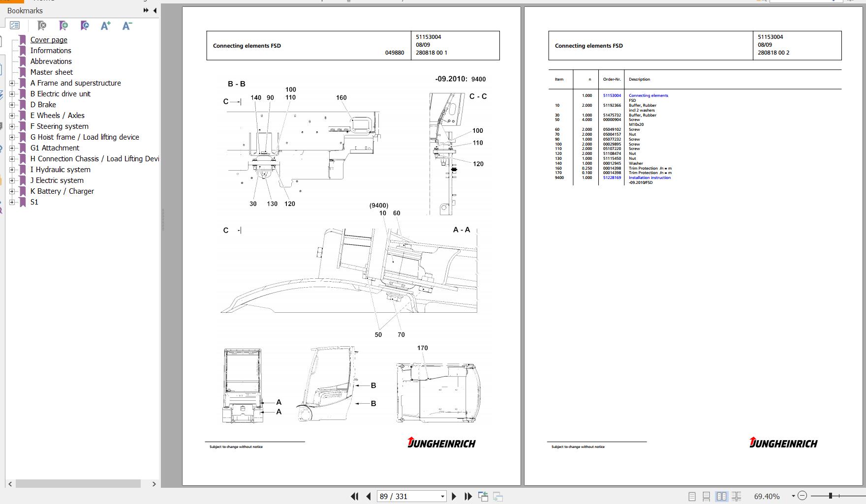Expand the S1 bookmark
The width and height of the screenshot is (866, 504).
pyautogui.click(x=12, y=202)
